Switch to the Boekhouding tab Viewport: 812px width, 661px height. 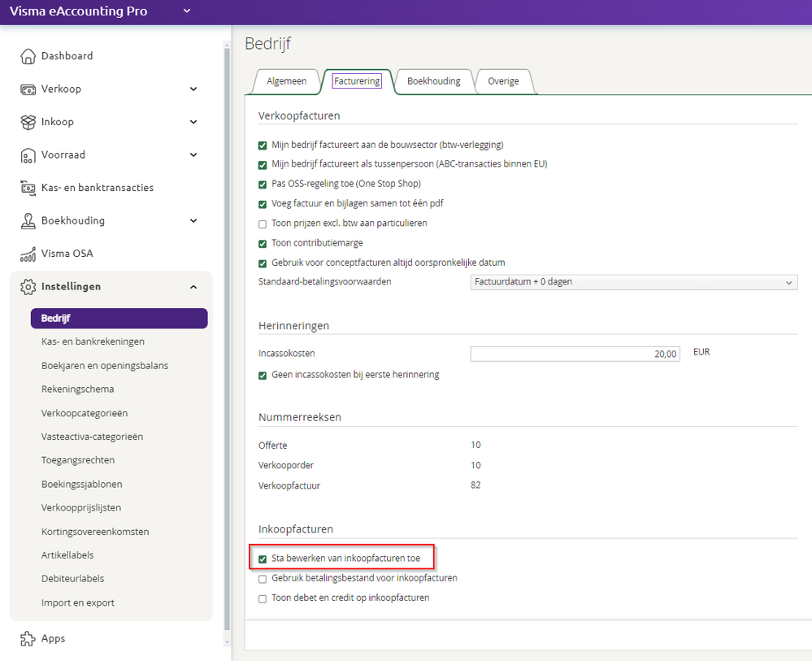pyautogui.click(x=433, y=81)
